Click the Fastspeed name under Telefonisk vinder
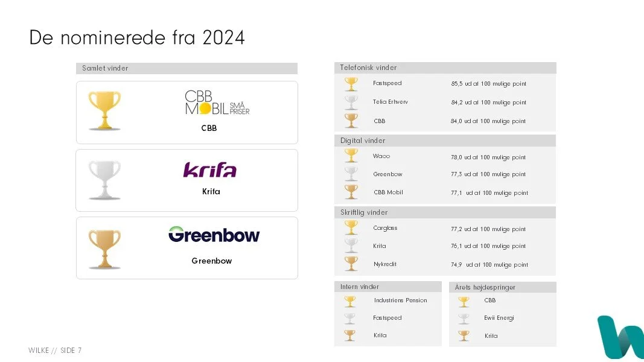 (x=387, y=83)
